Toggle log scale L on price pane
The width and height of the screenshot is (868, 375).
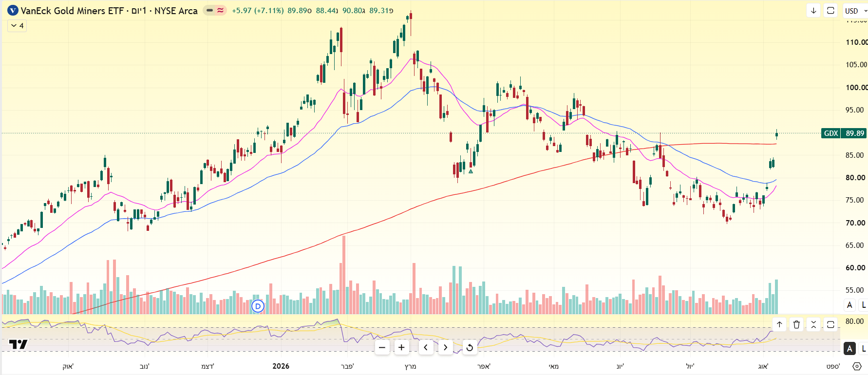pyautogui.click(x=864, y=305)
